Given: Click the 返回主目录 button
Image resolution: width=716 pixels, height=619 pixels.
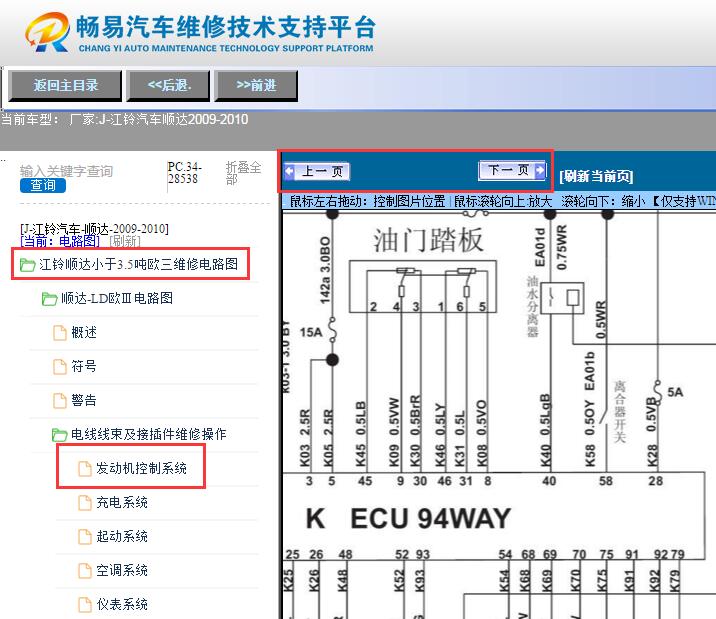Looking at the screenshot, I should pyautogui.click(x=65, y=85).
